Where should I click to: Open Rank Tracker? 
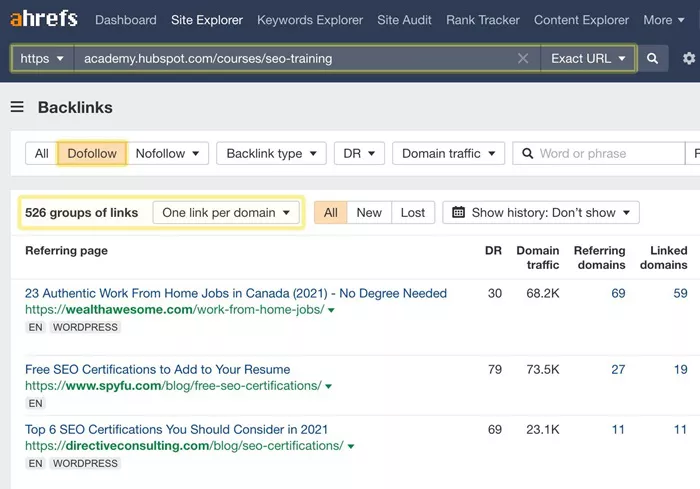(483, 20)
